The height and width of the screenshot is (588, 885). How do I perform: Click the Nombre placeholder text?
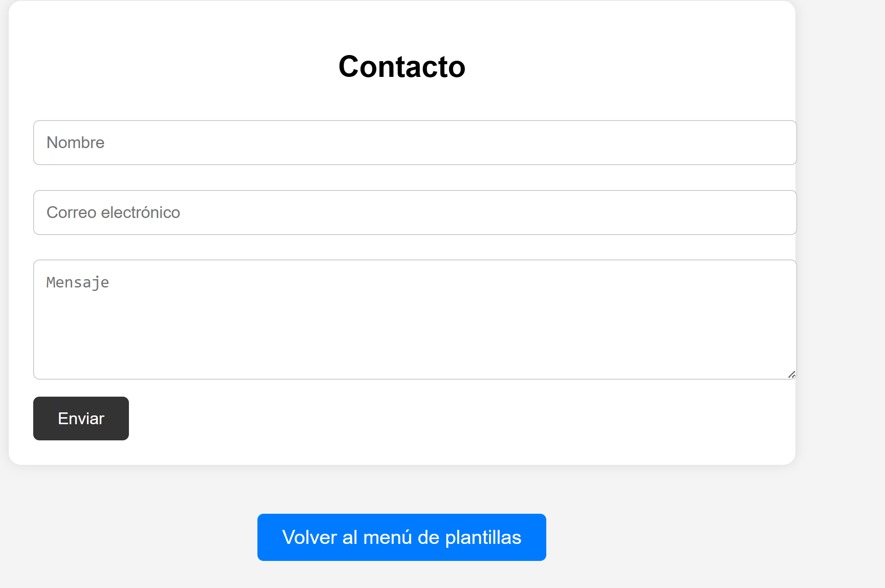click(x=75, y=142)
